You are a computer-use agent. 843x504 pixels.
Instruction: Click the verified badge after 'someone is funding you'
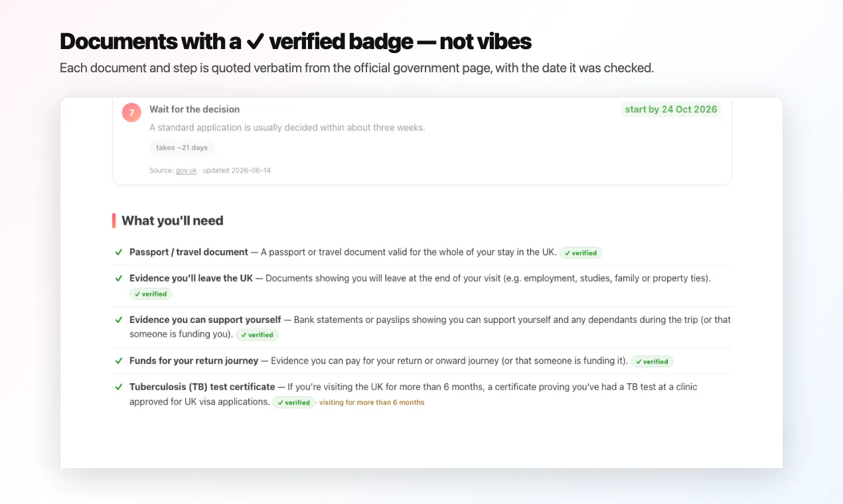pos(257,335)
